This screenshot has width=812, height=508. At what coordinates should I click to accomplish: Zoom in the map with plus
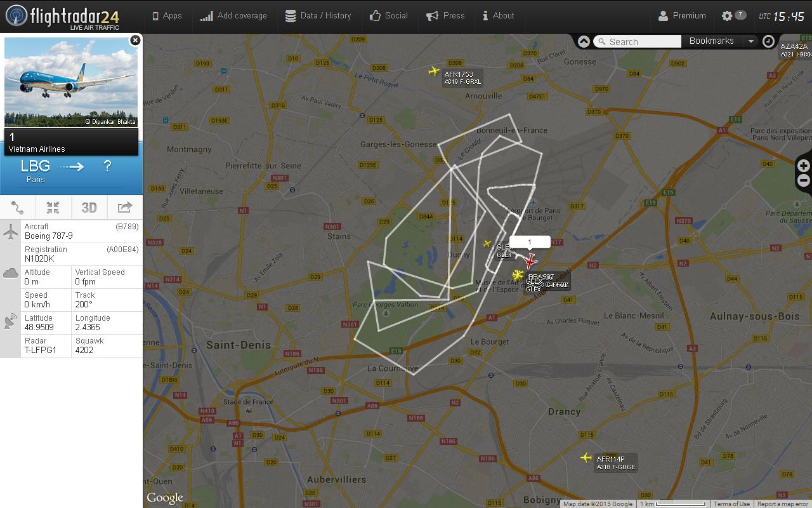point(803,166)
